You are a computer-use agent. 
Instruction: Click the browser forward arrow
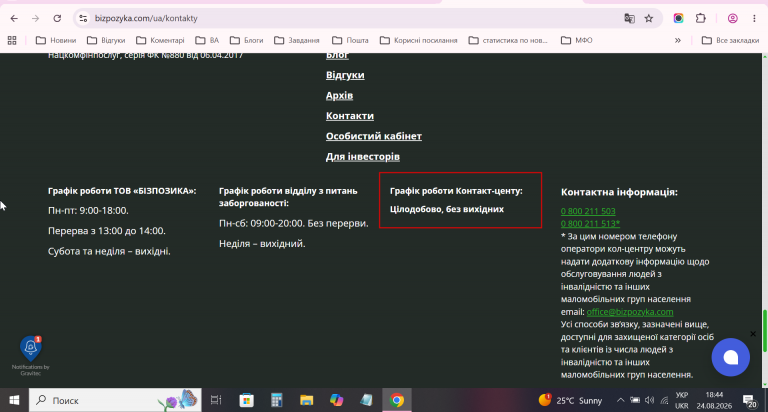click(35, 19)
